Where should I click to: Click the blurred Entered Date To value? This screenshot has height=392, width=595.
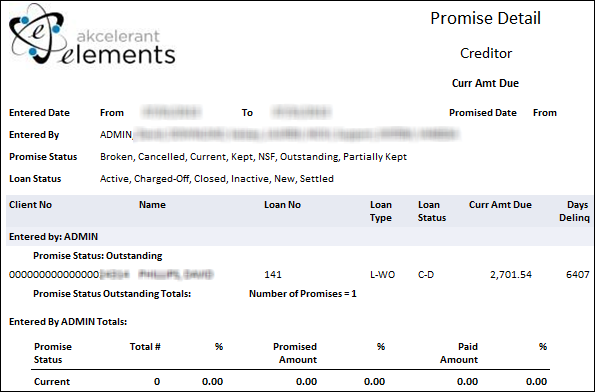[302, 112]
